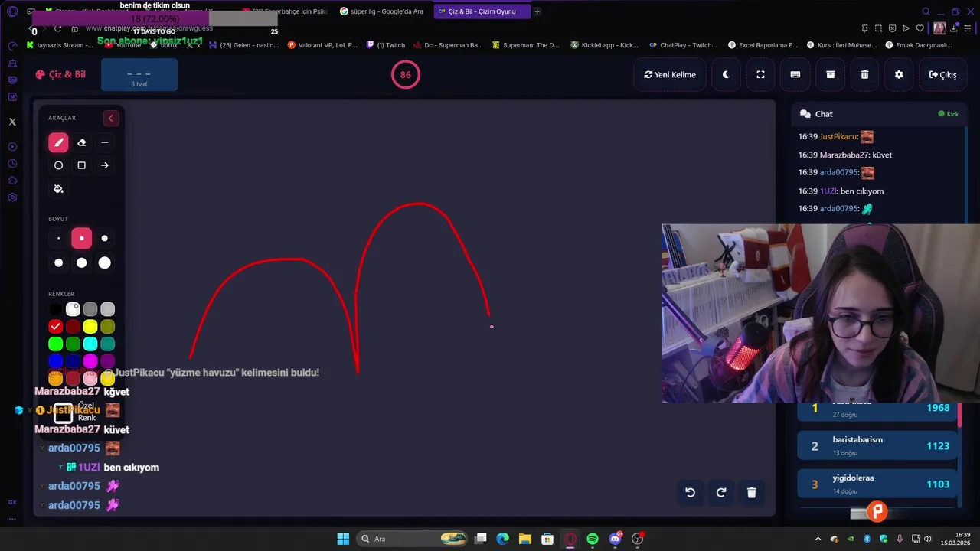Click the Çıkış exit button
The height and width of the screenshot is (551, 980).
(x=942, y=75)
